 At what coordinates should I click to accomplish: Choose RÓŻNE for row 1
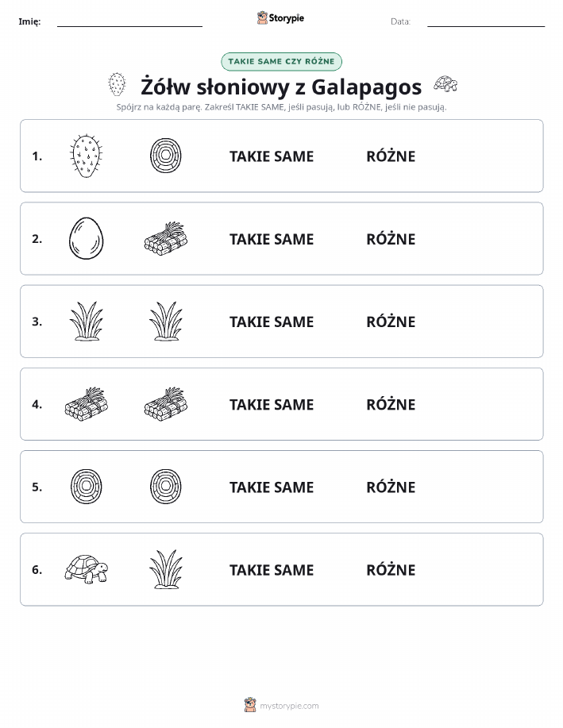click(391, 156)
